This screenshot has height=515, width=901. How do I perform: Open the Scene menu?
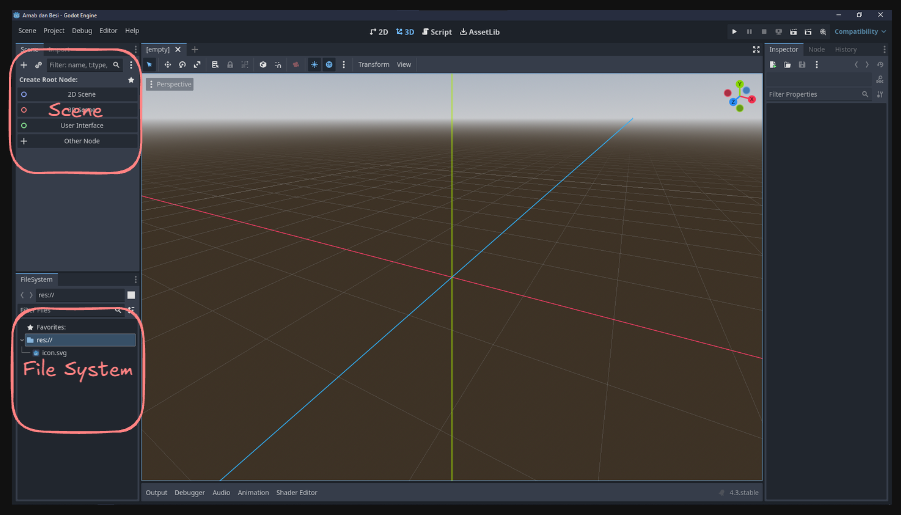[27, 30]
